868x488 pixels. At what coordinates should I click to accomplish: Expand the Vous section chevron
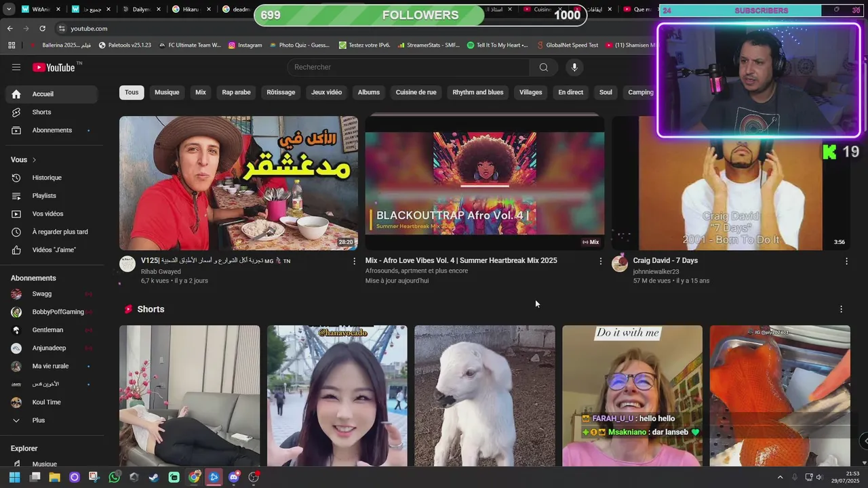click(x=34, y=160)
